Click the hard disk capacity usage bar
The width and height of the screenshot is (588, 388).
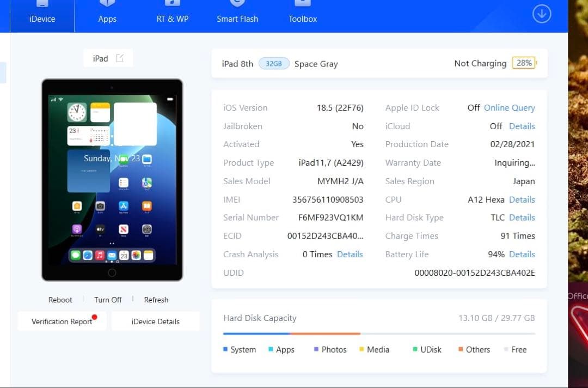click(x=379, y=333)
